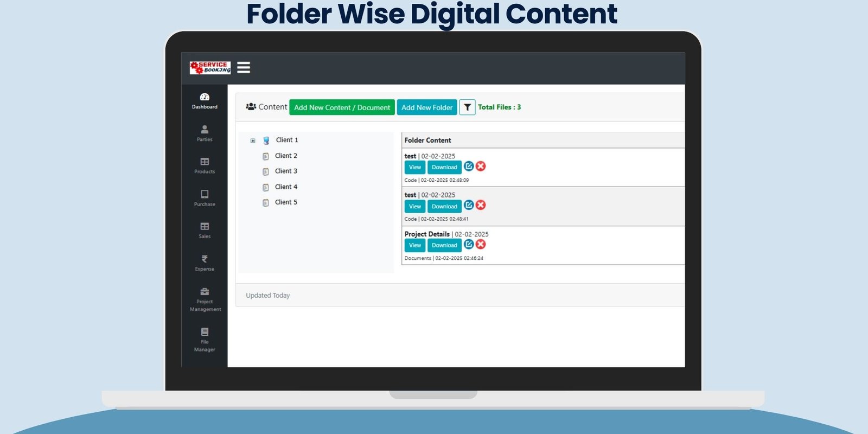
Task: View the Project Details document
Action: (414, 245)
